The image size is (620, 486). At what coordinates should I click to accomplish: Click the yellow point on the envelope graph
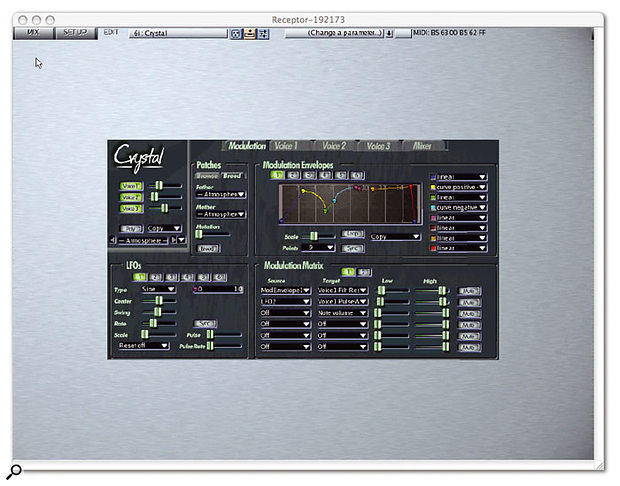click(x=303, y=191)
